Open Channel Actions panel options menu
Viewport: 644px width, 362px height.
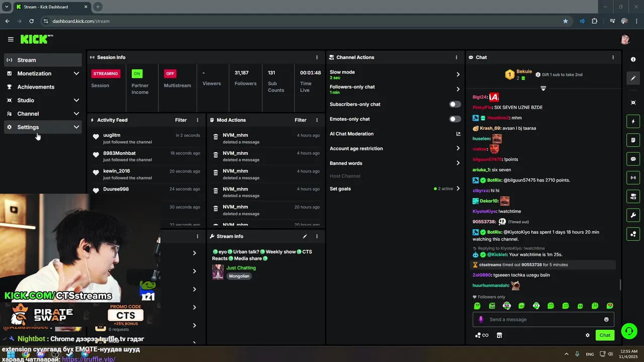[456, 57]
